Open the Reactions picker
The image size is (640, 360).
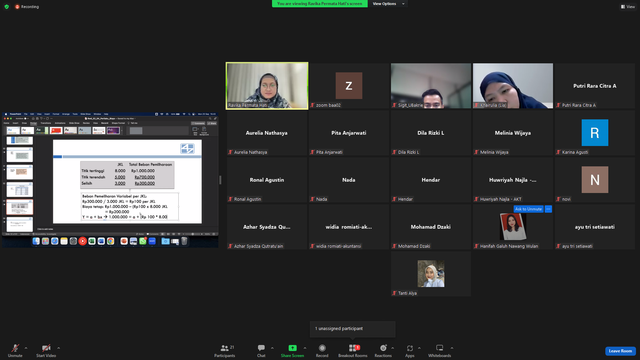click(x=383, y=351)
